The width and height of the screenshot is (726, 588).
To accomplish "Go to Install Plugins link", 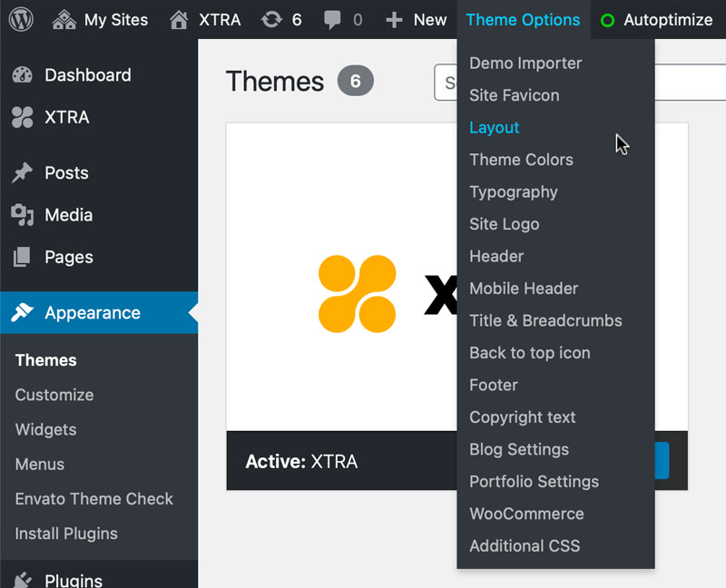I will pyautogui.click(x=66, y=534).
